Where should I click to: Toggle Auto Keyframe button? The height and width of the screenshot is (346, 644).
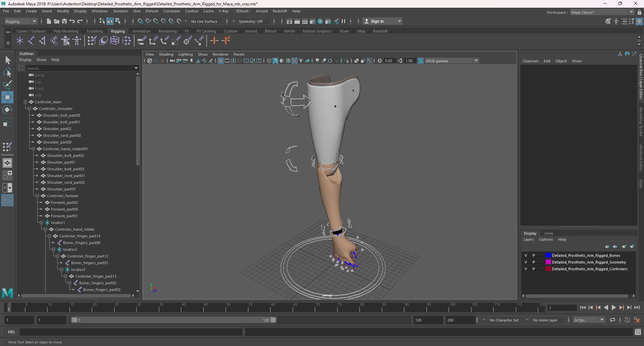pos(627,320)
